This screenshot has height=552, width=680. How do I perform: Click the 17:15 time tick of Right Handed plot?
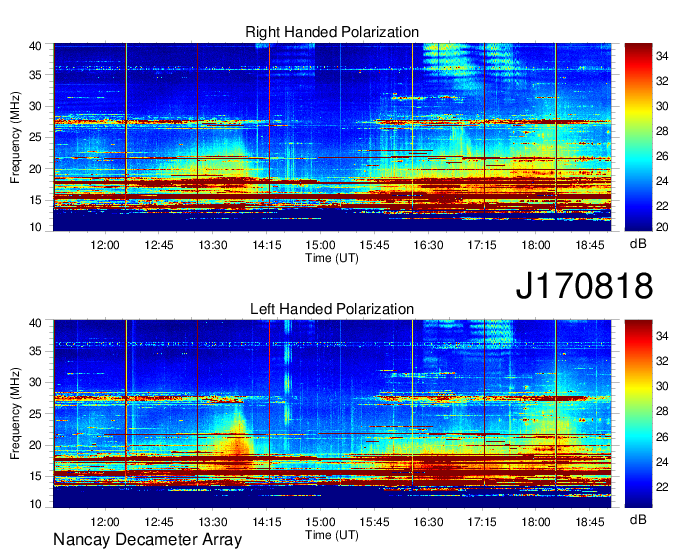pyautogui.click(x=482, y=245)
